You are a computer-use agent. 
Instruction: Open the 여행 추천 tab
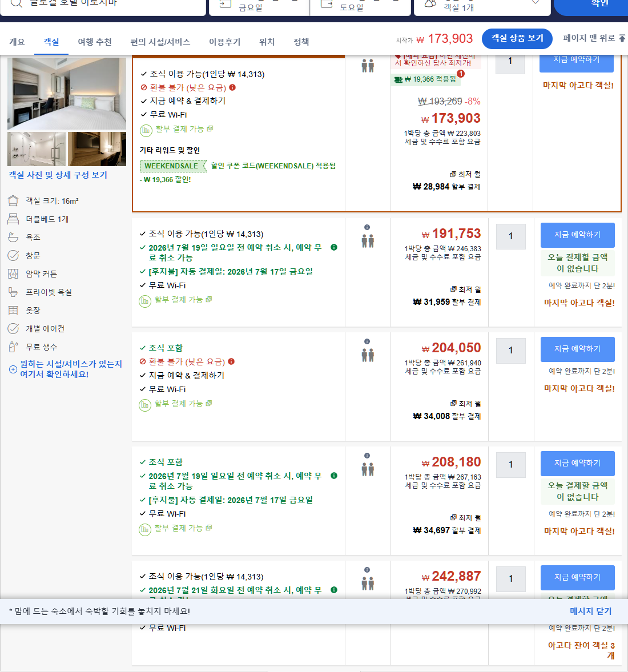click(x=95, y=42)
